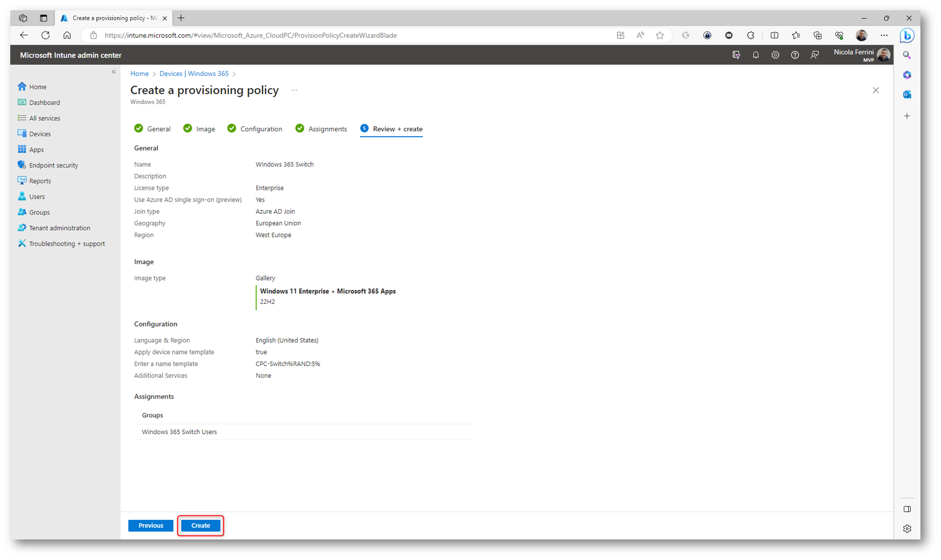Add this page to favorites star
941x560 pixels.
(x=660, y=35)
